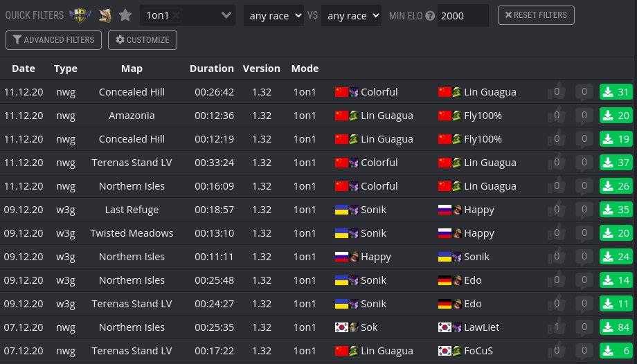Click the MIN ELO help question mark
Image resolution: width=637 pixels, height=364 pixels.
tap(430, 16)
